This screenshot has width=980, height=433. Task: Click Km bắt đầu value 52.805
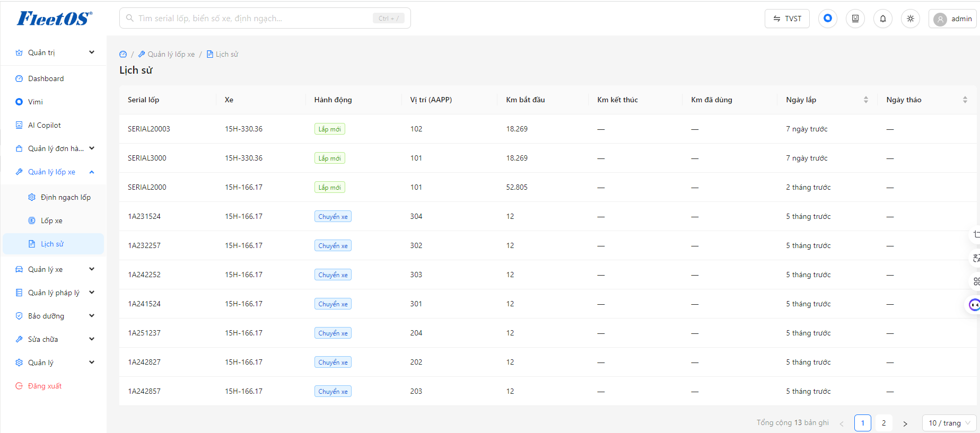click(517, 187)
